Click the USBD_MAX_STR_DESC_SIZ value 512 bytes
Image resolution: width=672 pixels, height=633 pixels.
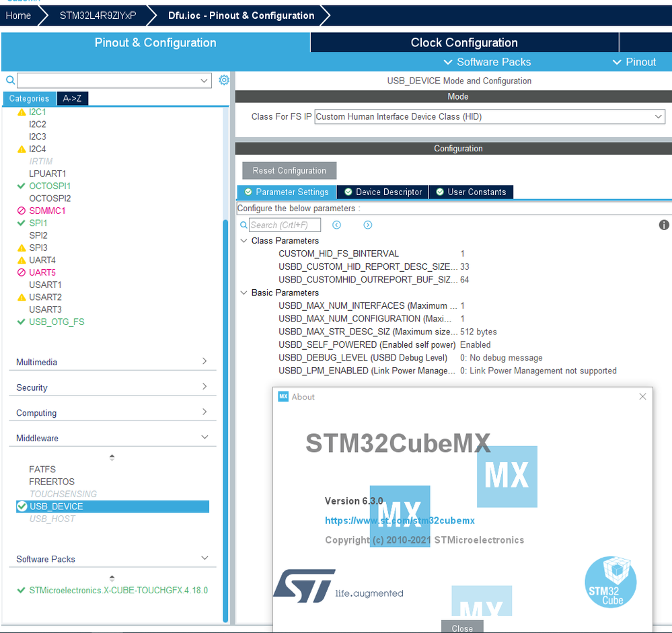coord(478,332)
